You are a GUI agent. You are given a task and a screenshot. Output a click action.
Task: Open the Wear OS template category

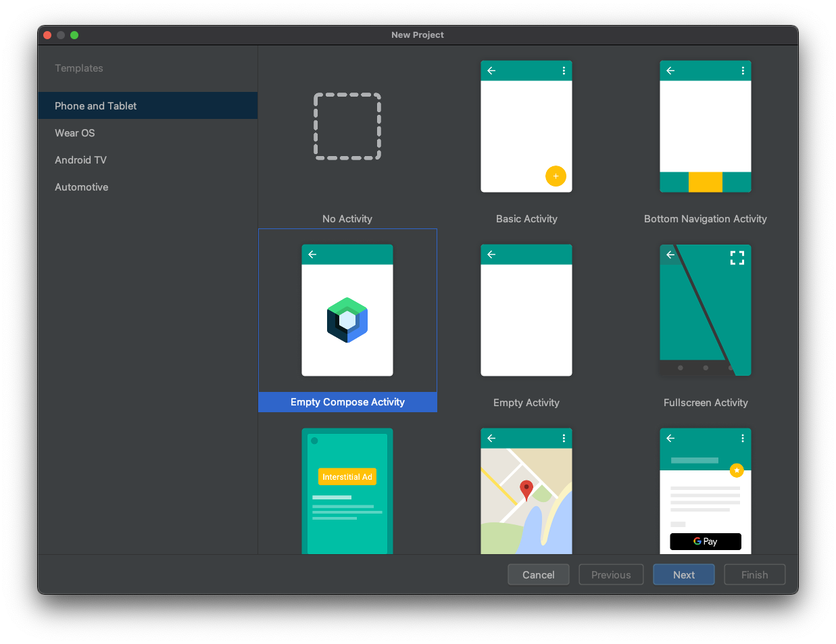[75, 133]
